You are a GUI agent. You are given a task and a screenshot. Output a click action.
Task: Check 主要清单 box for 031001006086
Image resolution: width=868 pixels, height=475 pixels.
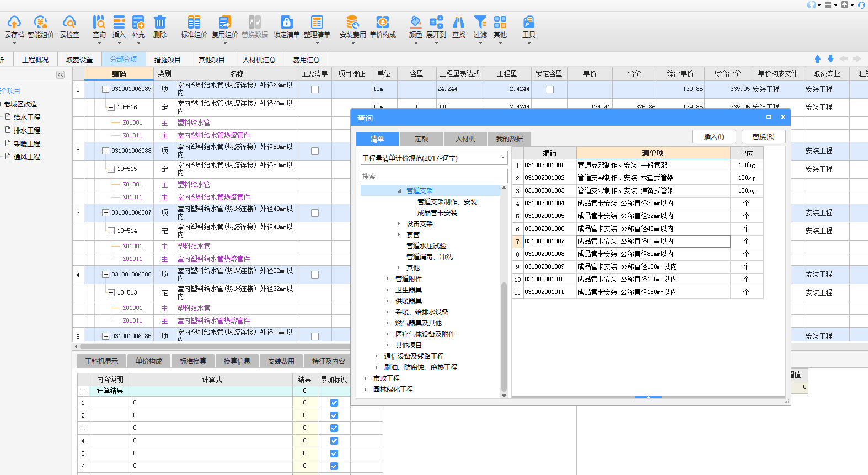pos(315,275)
